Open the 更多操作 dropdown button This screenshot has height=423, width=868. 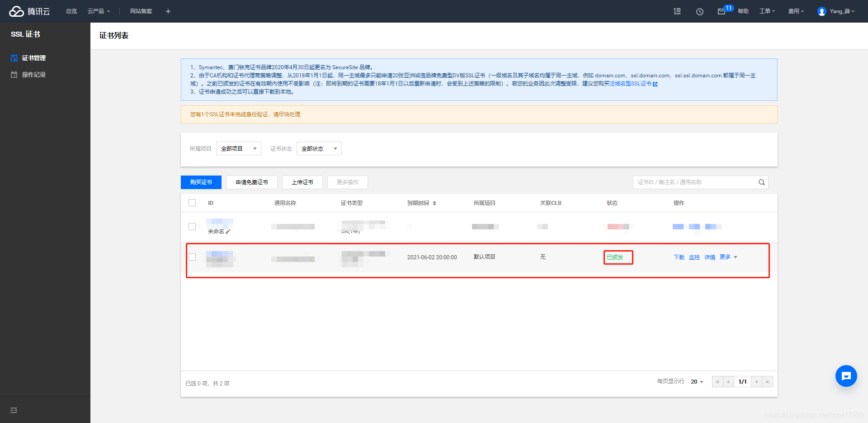click(348, 182)
